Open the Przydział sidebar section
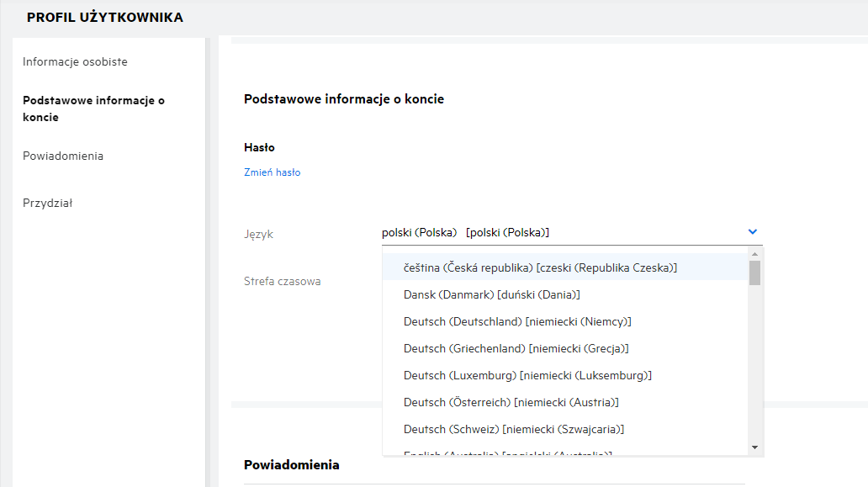Viewport: 868px width, 487px height. tap(47, 203)
